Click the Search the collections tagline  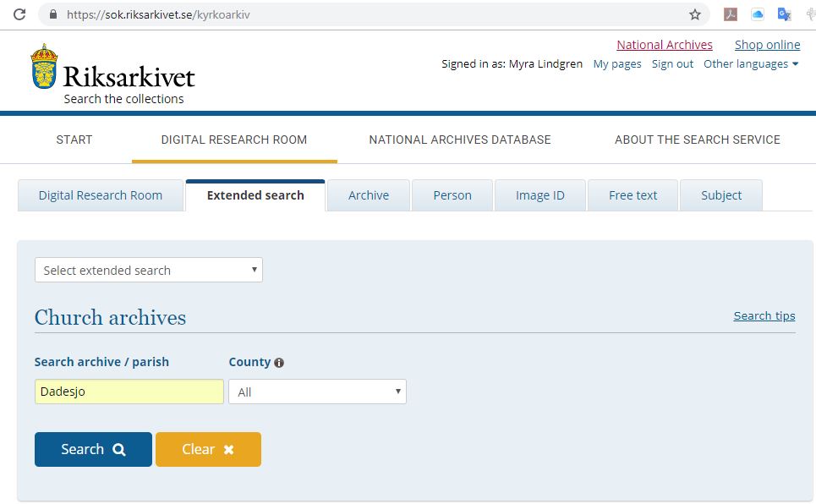[123, 99]
